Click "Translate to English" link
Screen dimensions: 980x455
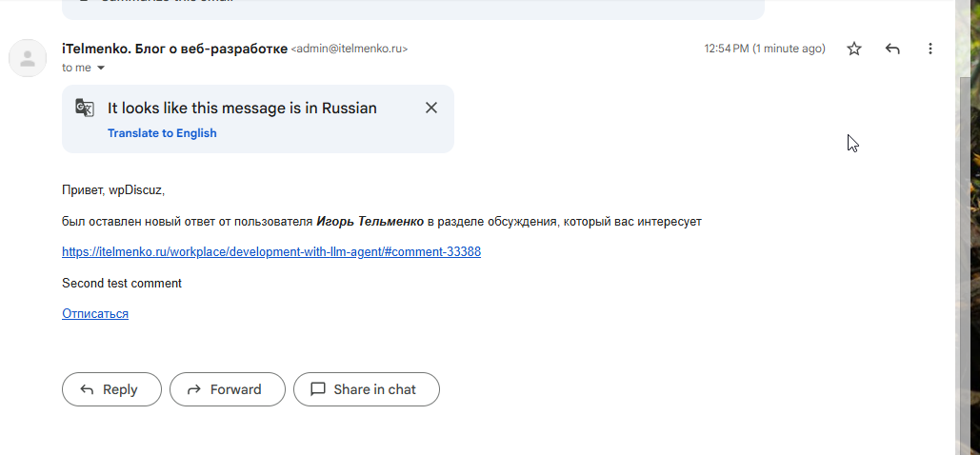coord(162,133)
